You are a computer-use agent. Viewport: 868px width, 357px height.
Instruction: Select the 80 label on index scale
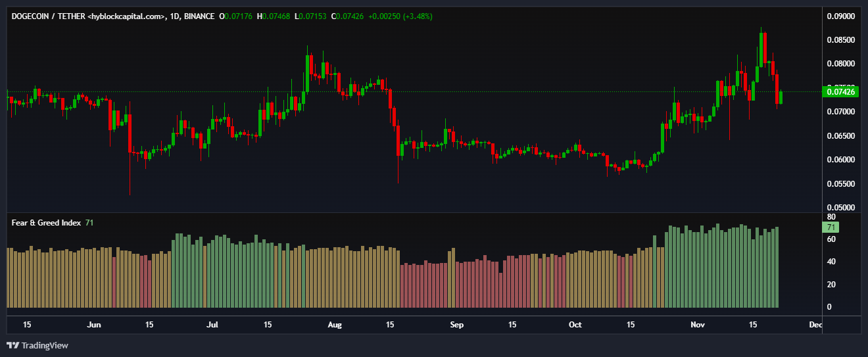(x=831, y=217)
